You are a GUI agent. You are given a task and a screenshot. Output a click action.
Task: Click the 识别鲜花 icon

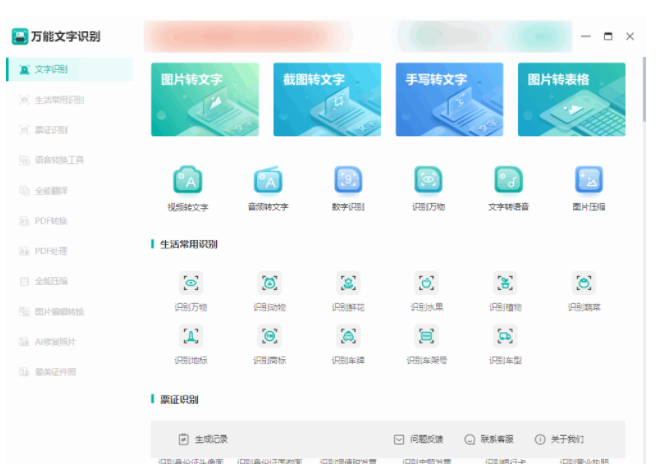pyautogui.click(x=348, y=284)
